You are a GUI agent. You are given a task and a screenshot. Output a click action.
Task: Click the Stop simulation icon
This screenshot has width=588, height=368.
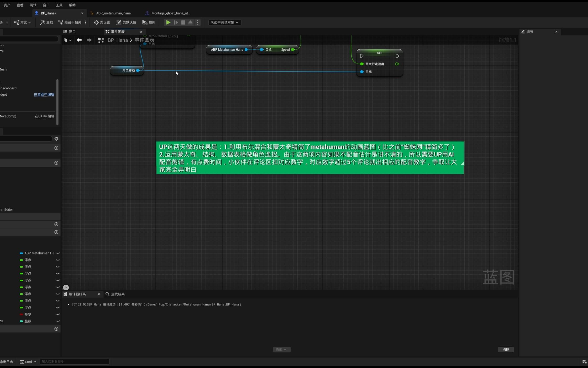click(x=183, y=22)
